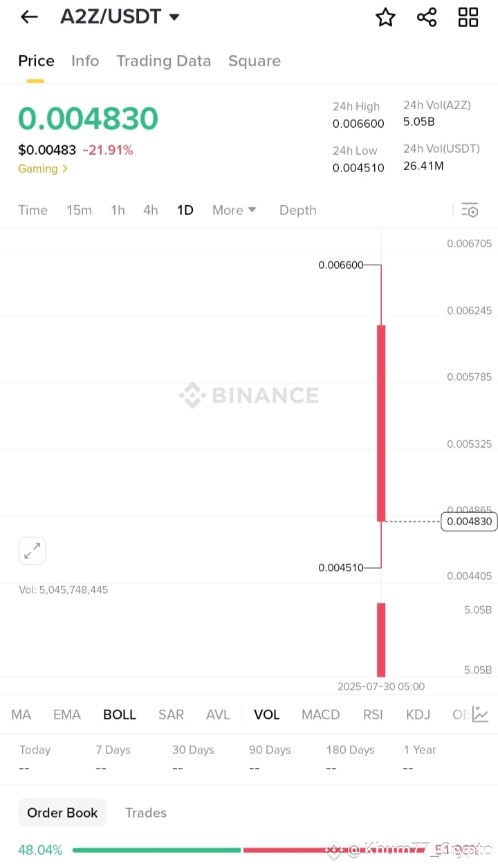Image resolution: width=498 pixels, height=868 pixels.
Task: Expand the chart to fullscreen view
Action: point(32,550)
